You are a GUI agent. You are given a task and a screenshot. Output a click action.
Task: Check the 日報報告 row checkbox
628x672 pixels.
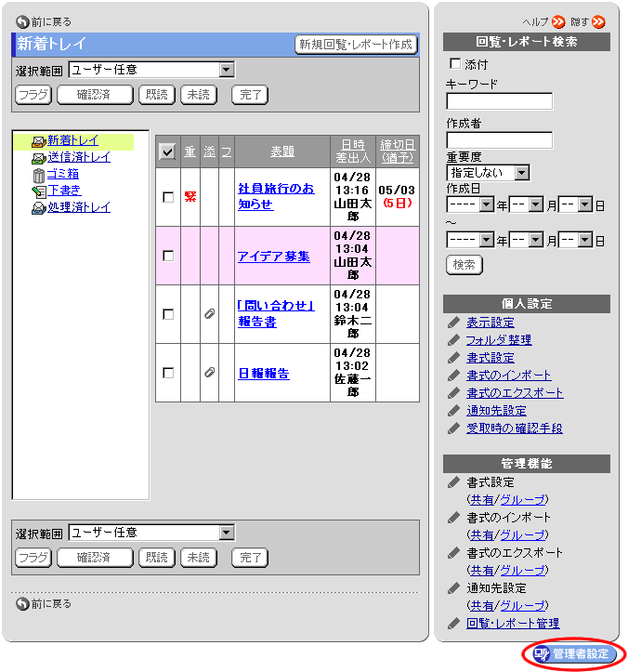168,373
